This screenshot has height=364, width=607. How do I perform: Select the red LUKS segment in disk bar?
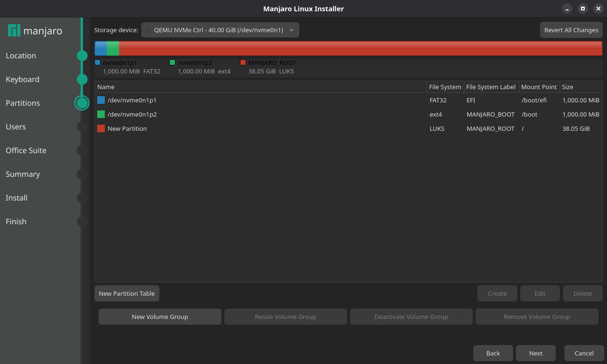[x=360, y=49]
